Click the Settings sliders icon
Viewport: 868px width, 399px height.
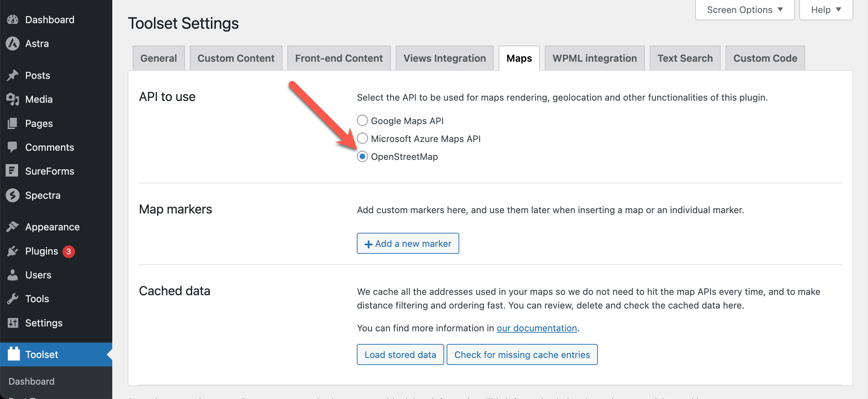click(13, 323)
